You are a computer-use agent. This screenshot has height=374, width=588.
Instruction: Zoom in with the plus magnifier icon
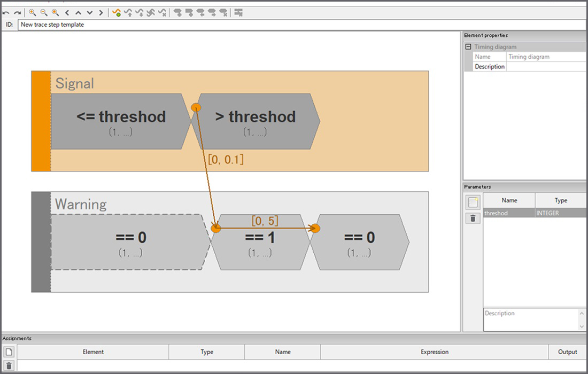(32, 12)
